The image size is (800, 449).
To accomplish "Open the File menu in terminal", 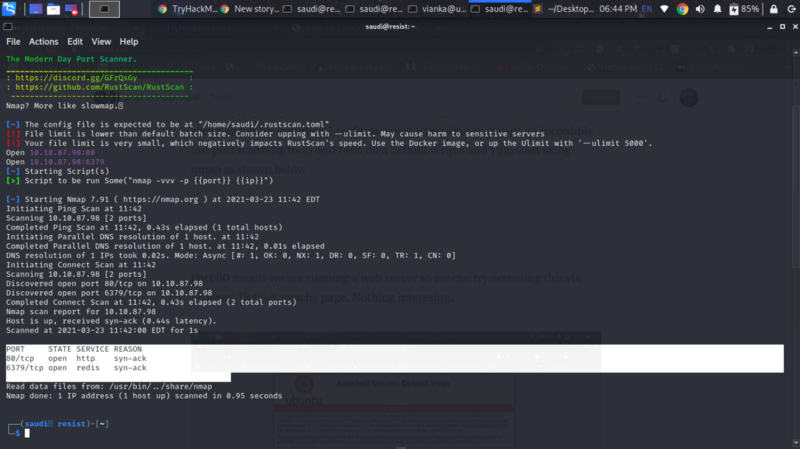I will (13, 42).
